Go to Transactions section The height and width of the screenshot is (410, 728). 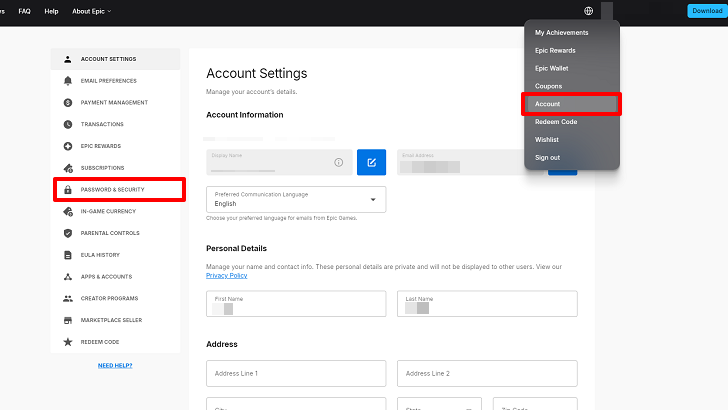click(x=115, y=124)
